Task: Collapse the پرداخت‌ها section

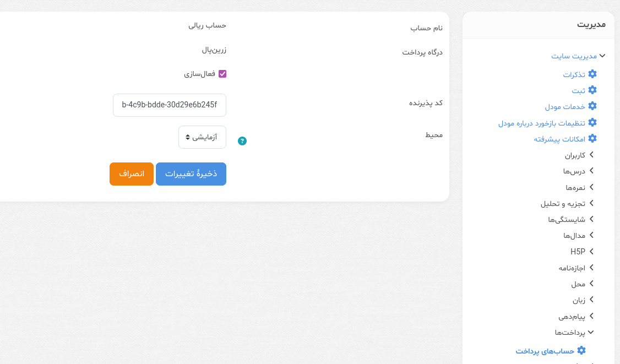Action: point(574,333)
